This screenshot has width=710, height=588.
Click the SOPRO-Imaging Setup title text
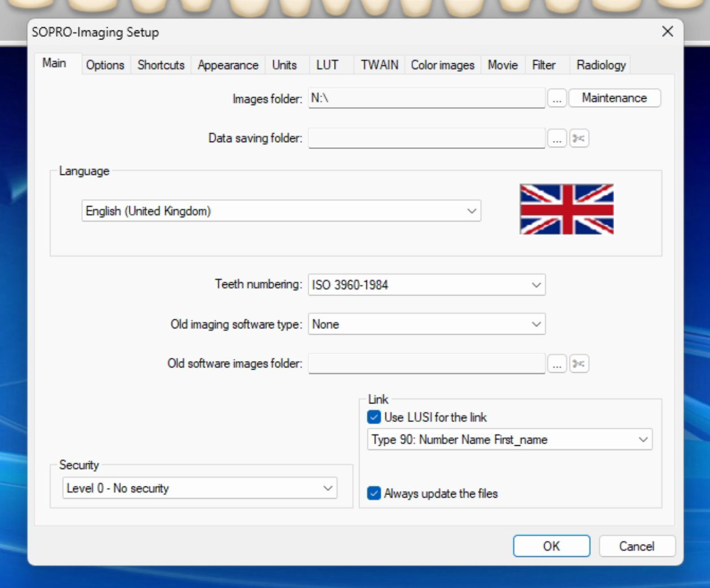point(95,32)
